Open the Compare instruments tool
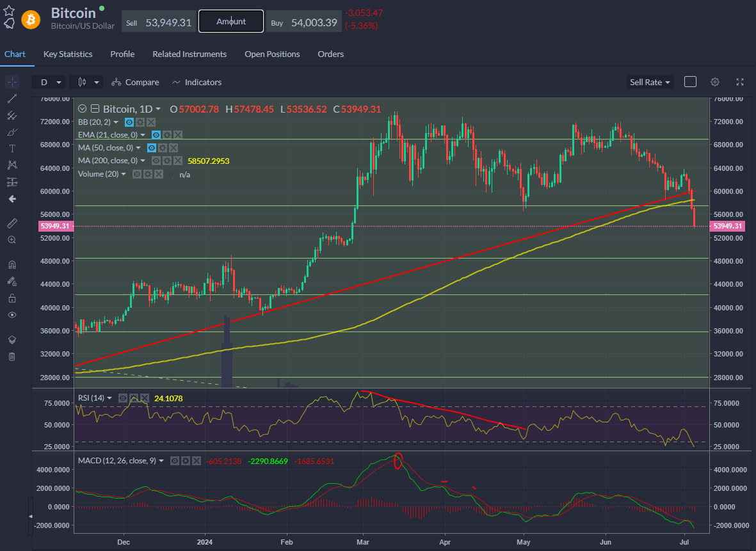 coord(135,83)
